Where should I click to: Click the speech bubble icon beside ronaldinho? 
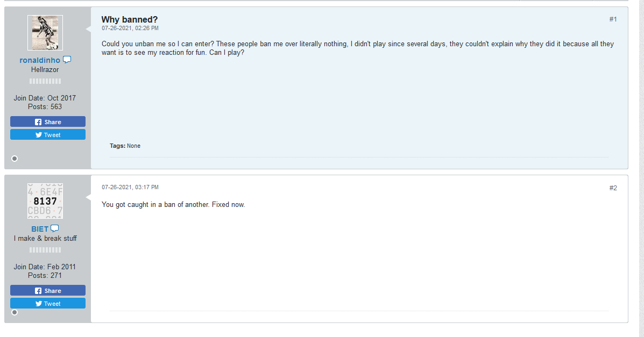click(67, 60)
